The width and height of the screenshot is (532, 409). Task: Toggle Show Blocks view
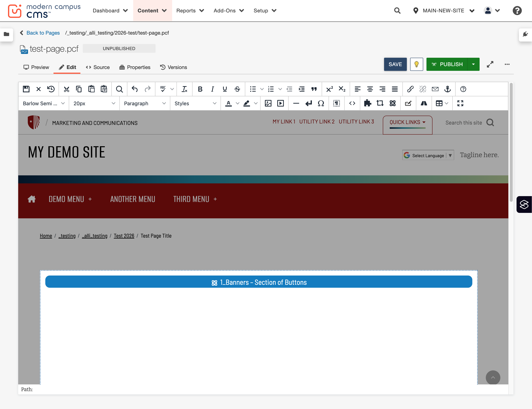[336, 103]
